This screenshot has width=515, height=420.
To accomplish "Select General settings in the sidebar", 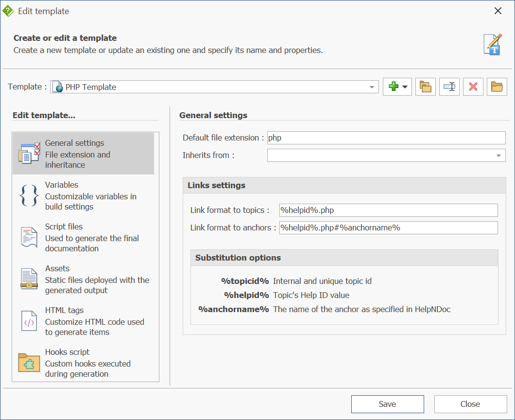I will tap(84, 154).
